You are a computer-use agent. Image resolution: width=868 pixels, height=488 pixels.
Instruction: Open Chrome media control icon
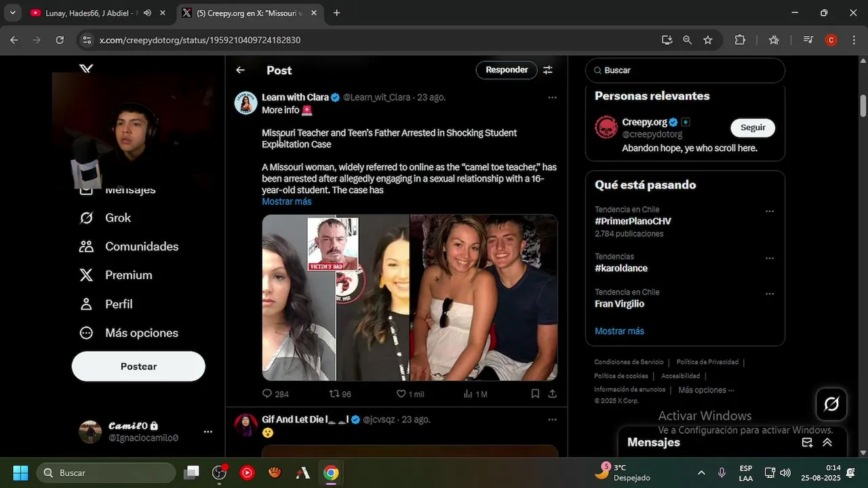point(808,40)
